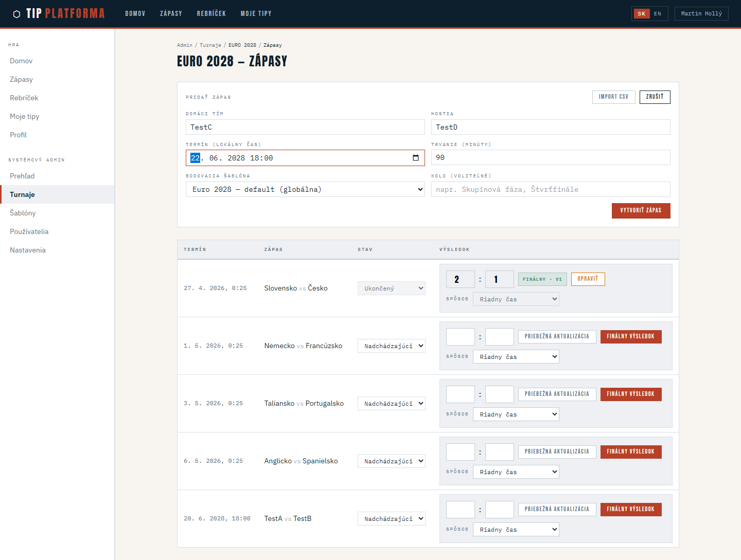Open the Spôsob dropdown for Taliansko vs Portugalsko
This screenshot has width=741, height=560.
[516, 414]
